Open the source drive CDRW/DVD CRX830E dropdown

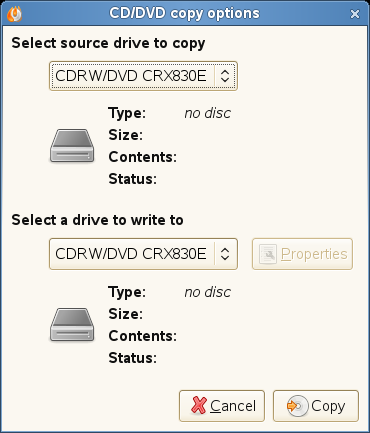tap(143, 76)
